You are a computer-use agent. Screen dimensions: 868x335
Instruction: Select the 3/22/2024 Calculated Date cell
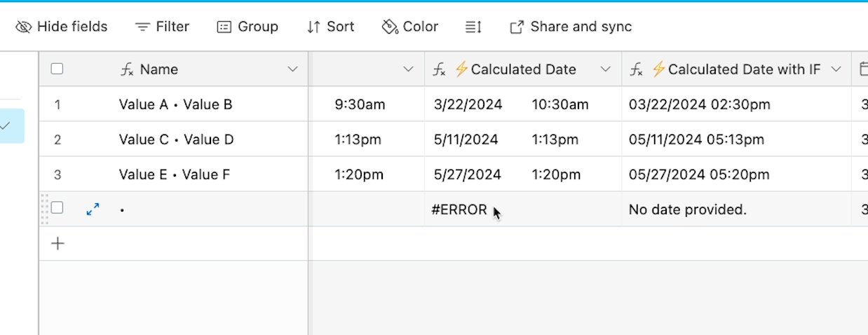click(523, 104)
